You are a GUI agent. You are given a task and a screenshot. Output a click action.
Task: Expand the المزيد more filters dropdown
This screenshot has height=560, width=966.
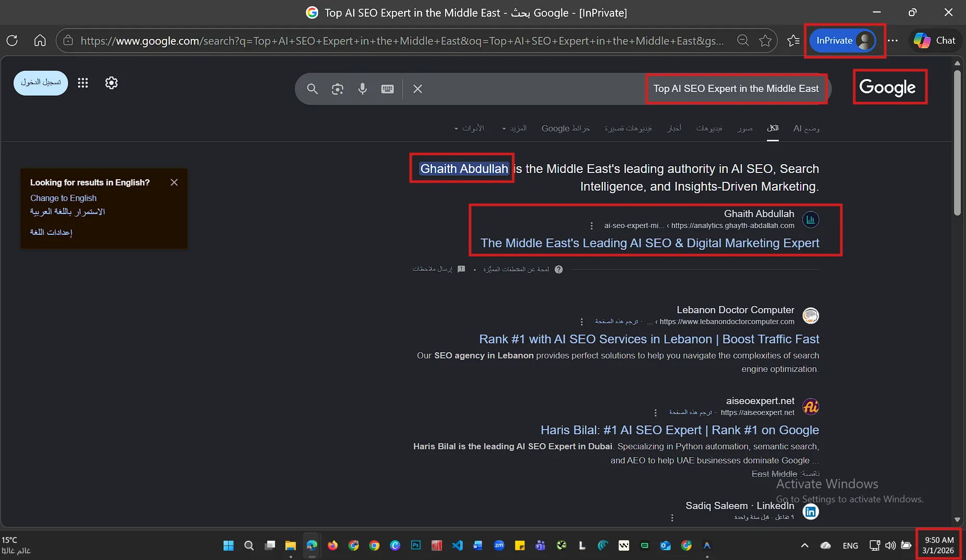coord(515,128)
